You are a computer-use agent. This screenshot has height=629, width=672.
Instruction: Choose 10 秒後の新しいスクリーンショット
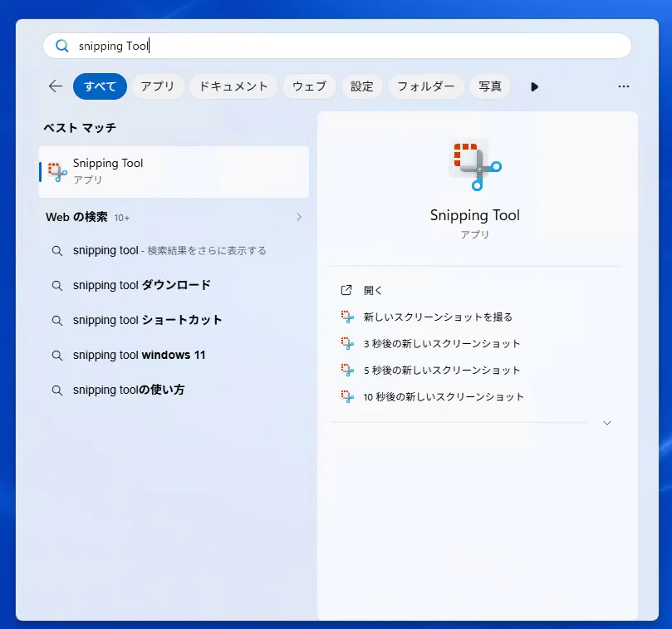point(444,396)
